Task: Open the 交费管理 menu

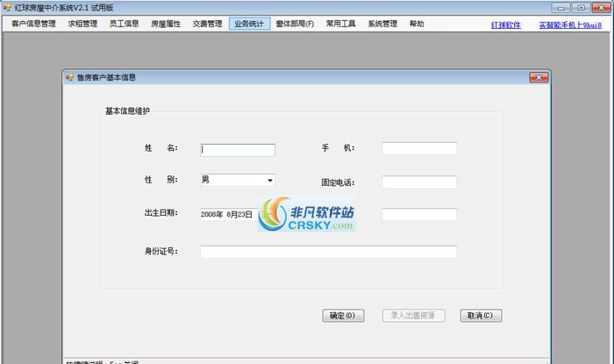Action: click(x=207, y=24)
